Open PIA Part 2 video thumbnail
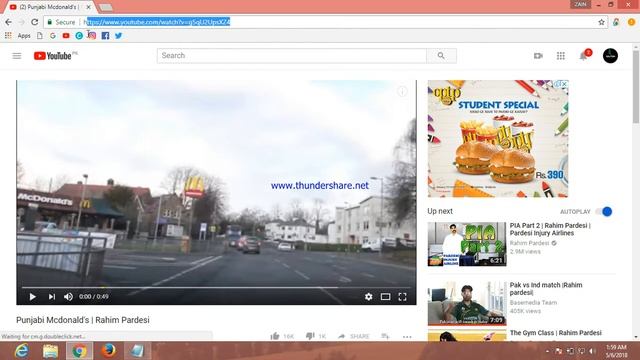Screen dimensions: 640x360 coord(467,244)
